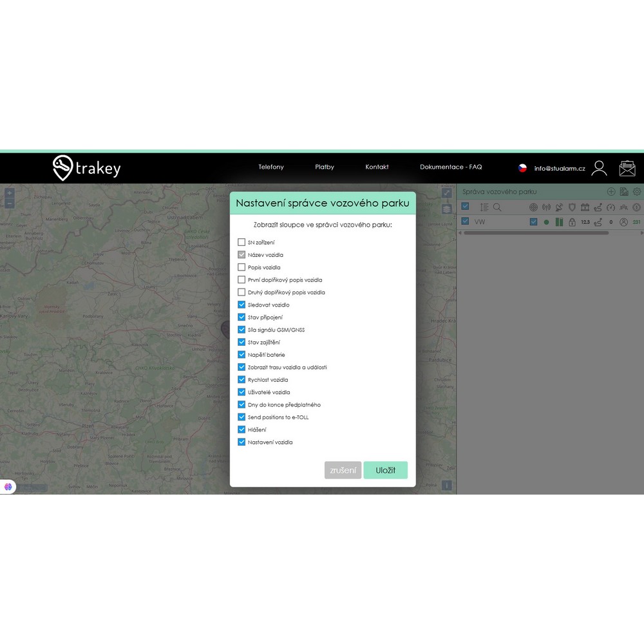Open the Platby menu item
This screenshot has height=644, width=644.
point(325,167)
